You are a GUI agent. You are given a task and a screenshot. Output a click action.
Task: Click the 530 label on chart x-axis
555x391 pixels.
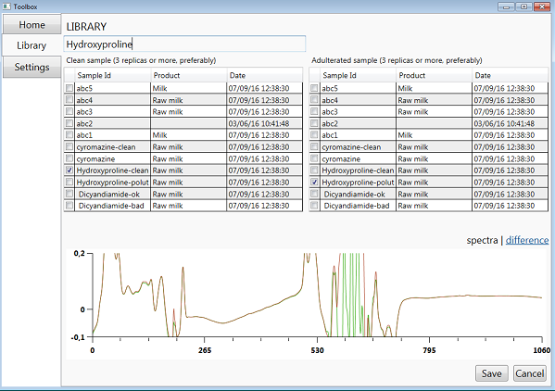pyautogui.click(x=317, y=350)
